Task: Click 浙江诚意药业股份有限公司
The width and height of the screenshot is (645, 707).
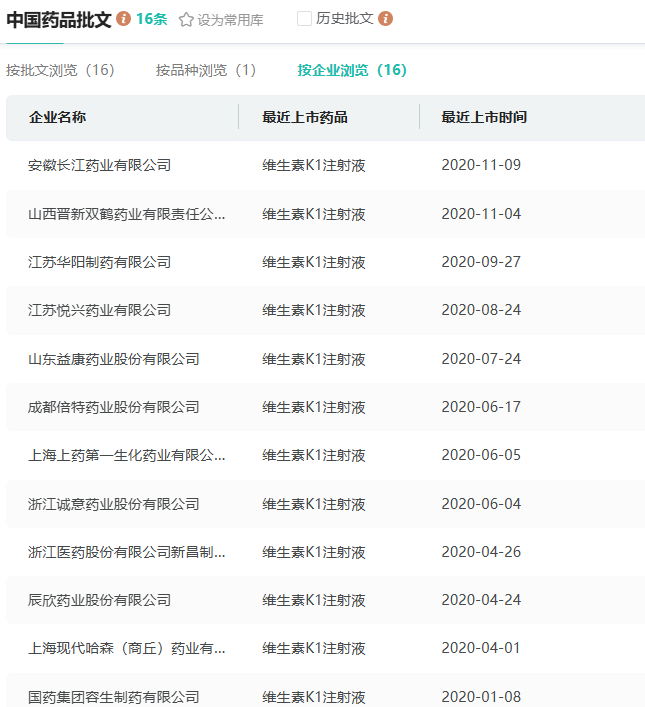Action: click(x=114, y=504)
